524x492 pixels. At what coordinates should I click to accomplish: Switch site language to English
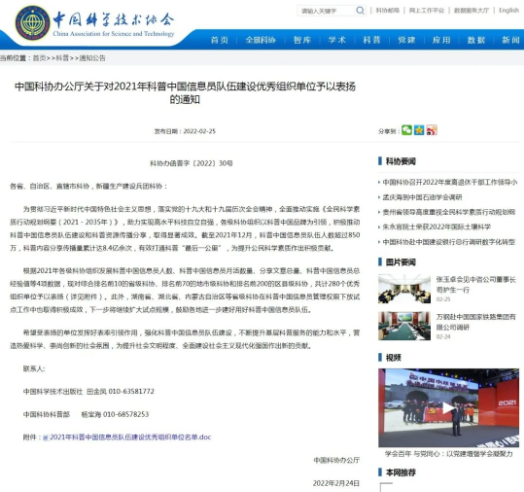point(509,10)
